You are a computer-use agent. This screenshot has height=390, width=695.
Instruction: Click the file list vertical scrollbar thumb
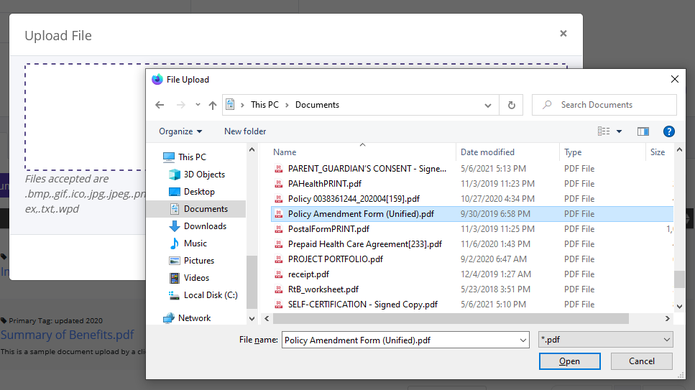click(679, 279)
